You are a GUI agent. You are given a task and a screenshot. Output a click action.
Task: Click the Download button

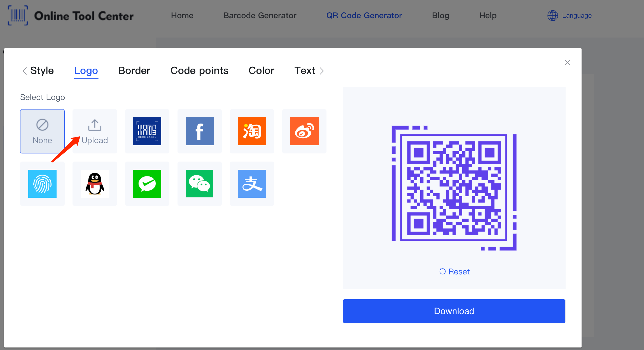tap(454, 311)
